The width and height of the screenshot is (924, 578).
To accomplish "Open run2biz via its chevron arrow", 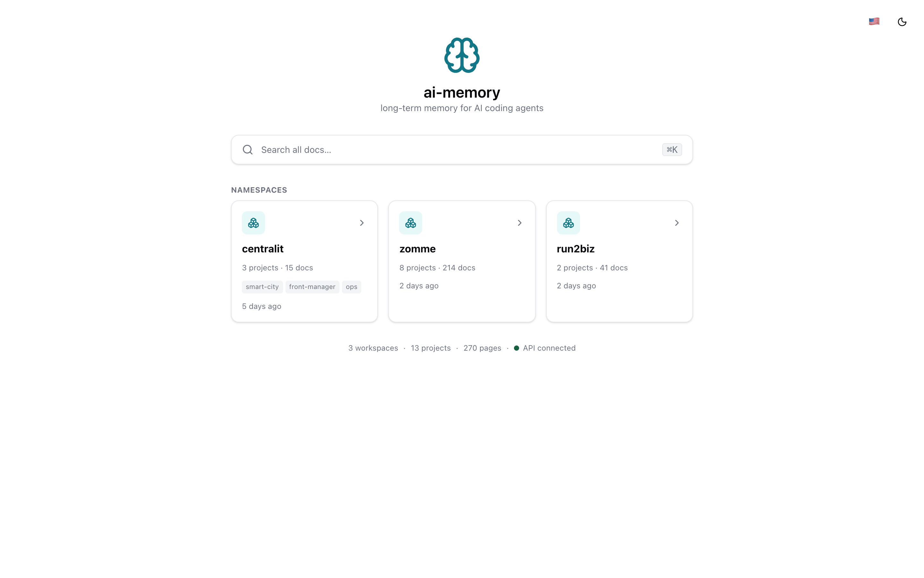I will click(x=677, y=223).
